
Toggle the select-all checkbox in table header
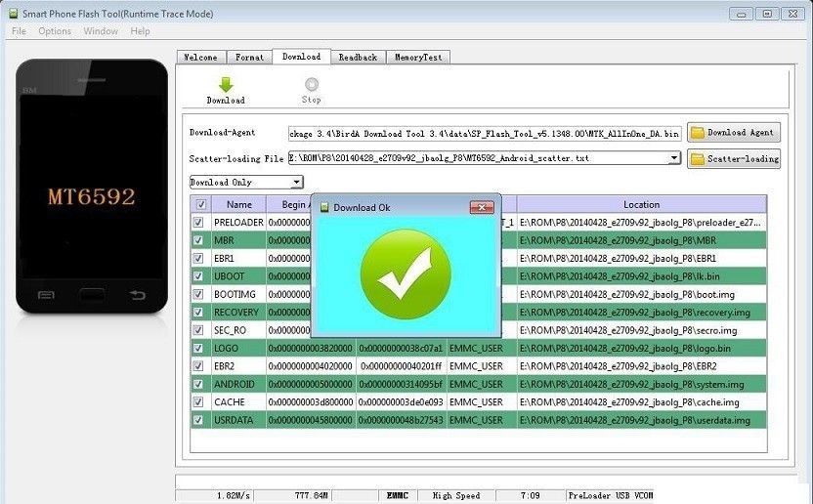coord(201,205)
